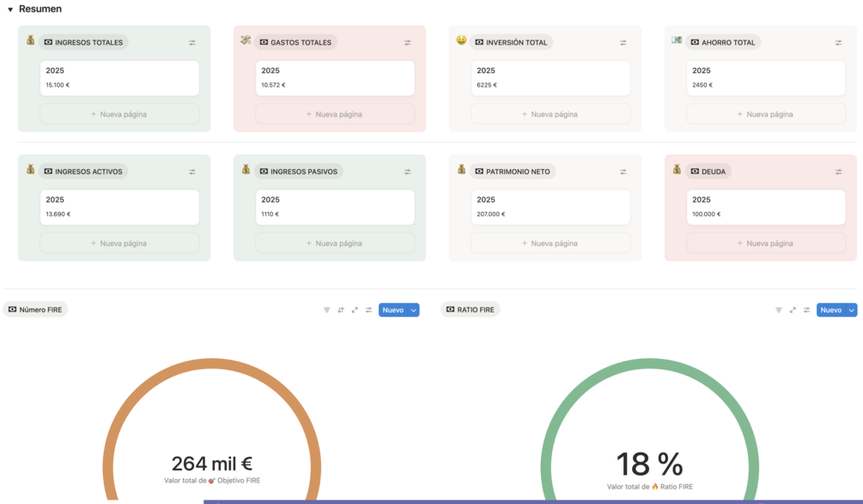Collapse the Resumen section triangle
The image size is (863, 504).
(x=10, y=9)
